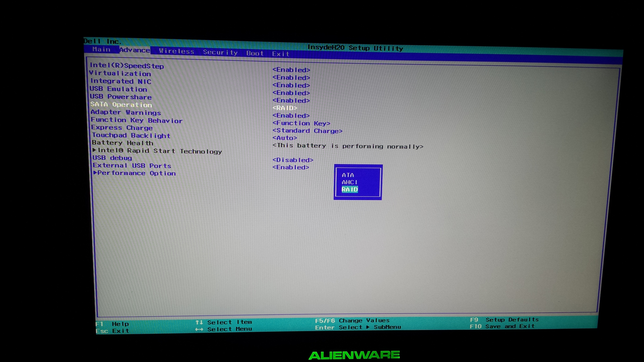Switch to the Wireless tab
644x362 pixels.
point(176,51)
